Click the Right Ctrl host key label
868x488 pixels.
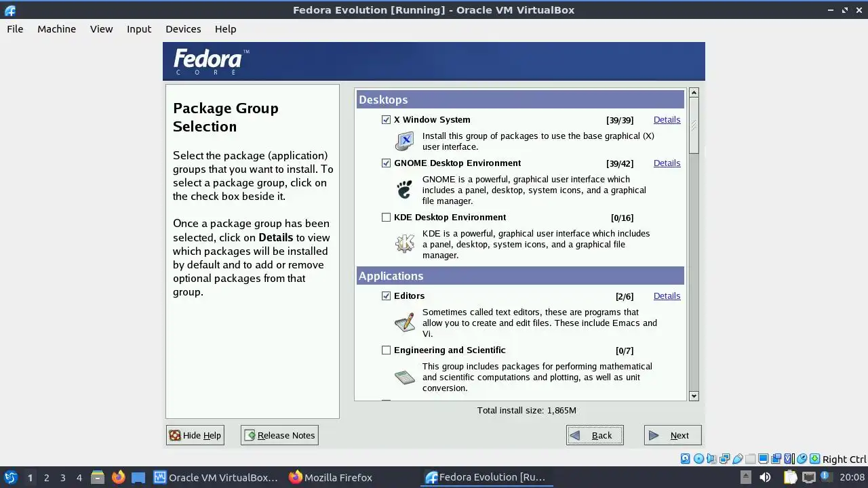click(x=844, y=459)
